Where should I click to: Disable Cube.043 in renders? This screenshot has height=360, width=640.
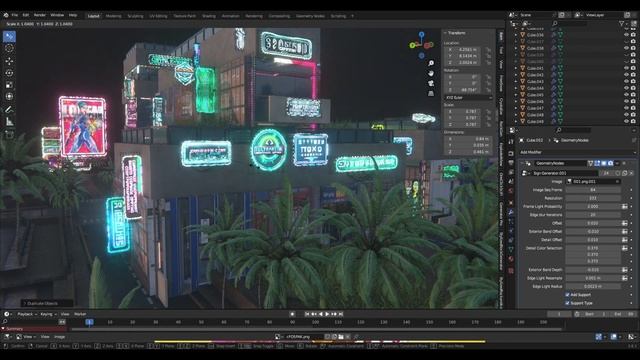[x=633, y=82]
